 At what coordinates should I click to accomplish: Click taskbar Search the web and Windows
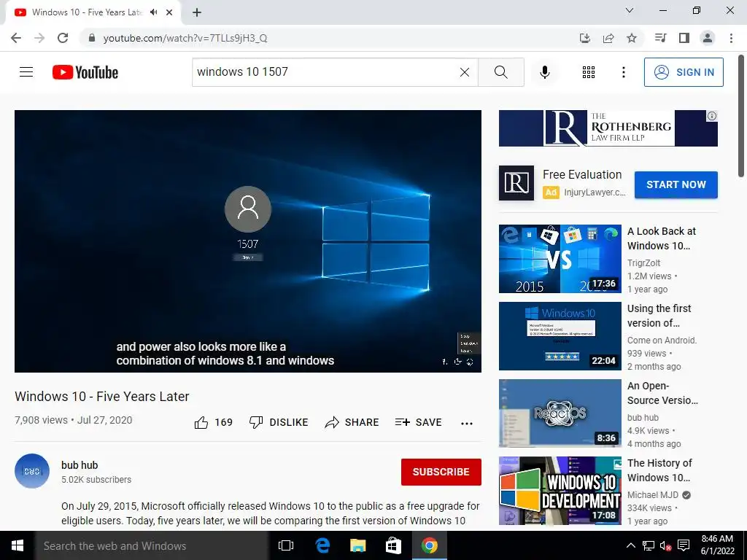(x=152, y=545)
